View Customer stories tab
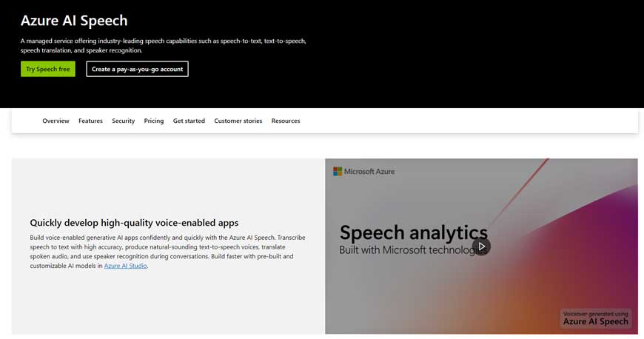This screenshot has height=339, width=644. (238, 121)
